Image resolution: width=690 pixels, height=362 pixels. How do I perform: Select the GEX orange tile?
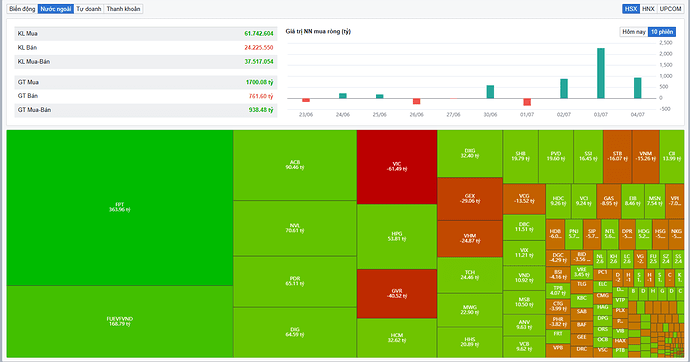pos(470,199)
